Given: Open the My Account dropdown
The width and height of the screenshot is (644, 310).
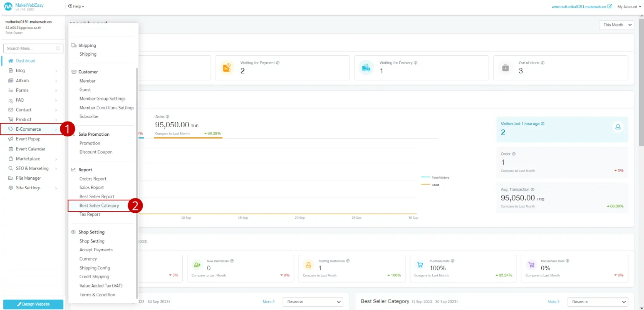Looking at the screenshot, I should [x=629, y=7].
